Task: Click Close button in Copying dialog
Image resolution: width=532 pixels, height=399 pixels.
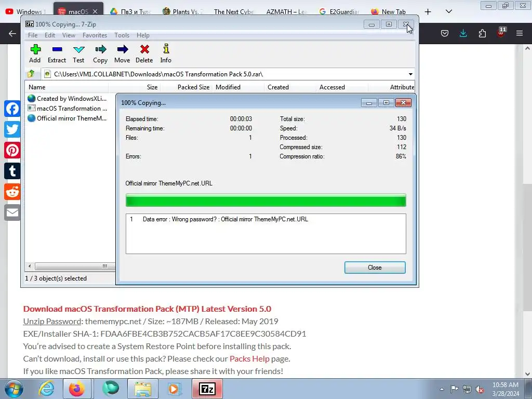Action: tap(375, 268)
